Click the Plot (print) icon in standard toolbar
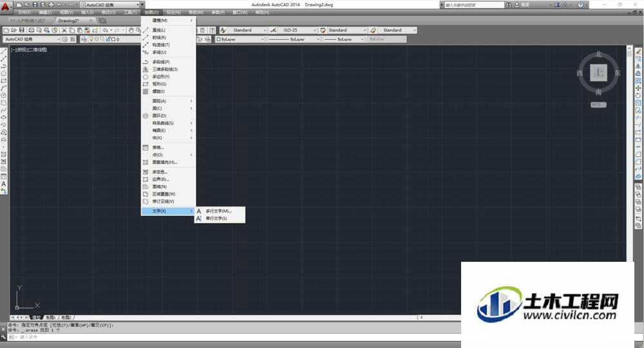644x348 pixels. point(31,30)
